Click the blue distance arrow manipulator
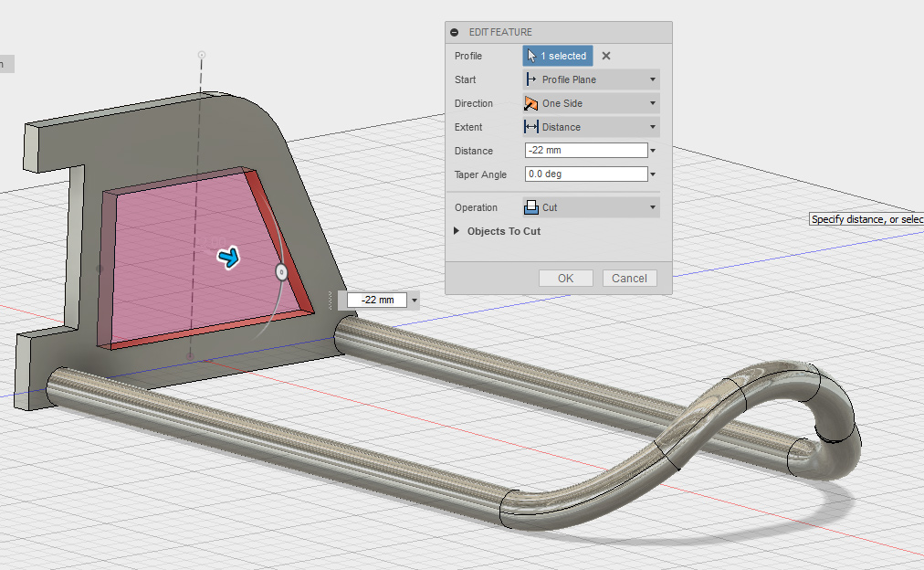The image size is (924, 570). coord(228,259)
